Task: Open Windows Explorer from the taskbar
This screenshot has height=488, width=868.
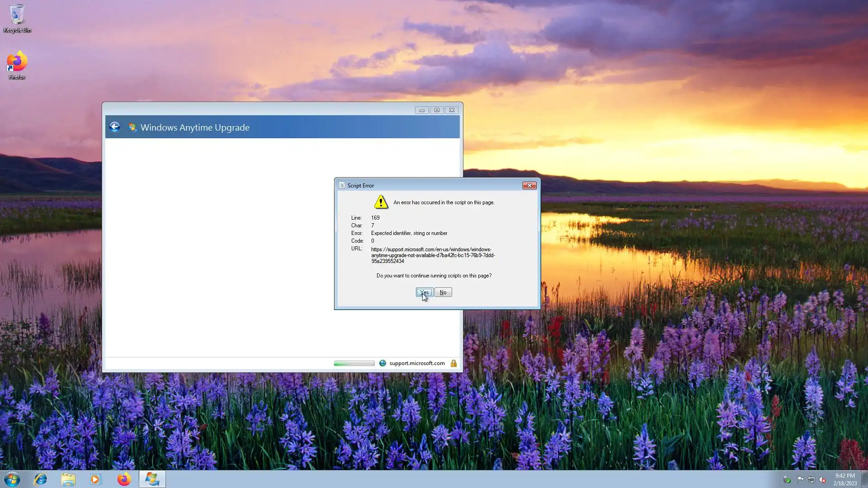Action: 68,479
